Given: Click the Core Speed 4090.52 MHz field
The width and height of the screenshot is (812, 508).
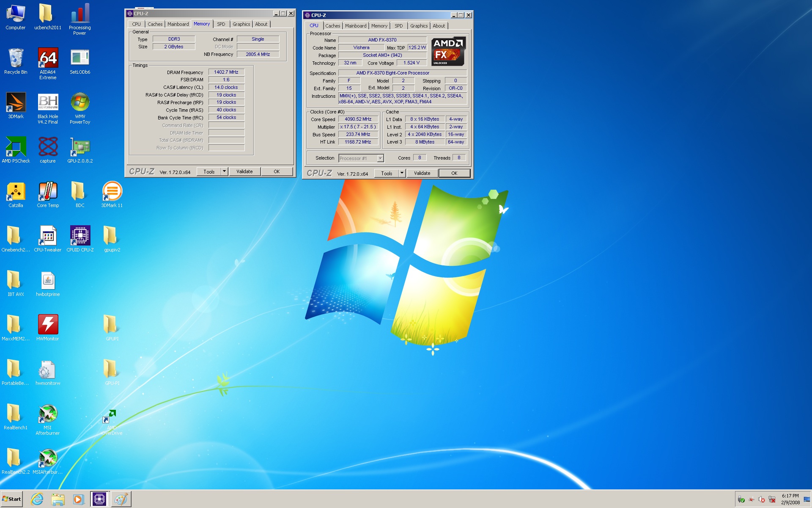Looking at the screenshot, I should coord(358,119).
